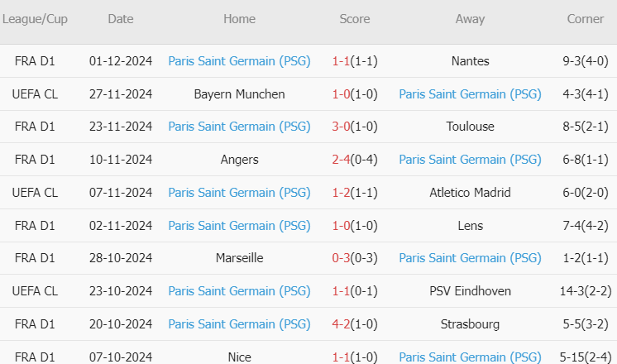The image size is (617, 364).
Task: Click the PSV Eindhoven team name
Action: tap(470, 291)
